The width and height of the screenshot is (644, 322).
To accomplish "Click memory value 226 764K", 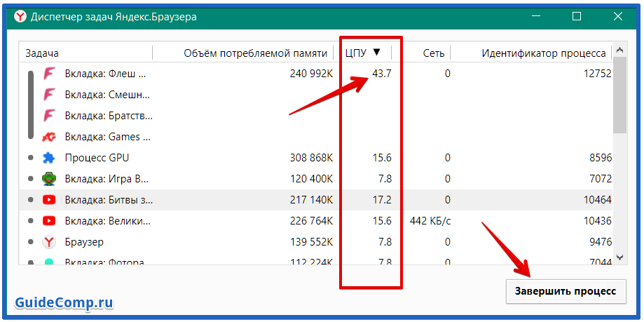I will [311, 221].
